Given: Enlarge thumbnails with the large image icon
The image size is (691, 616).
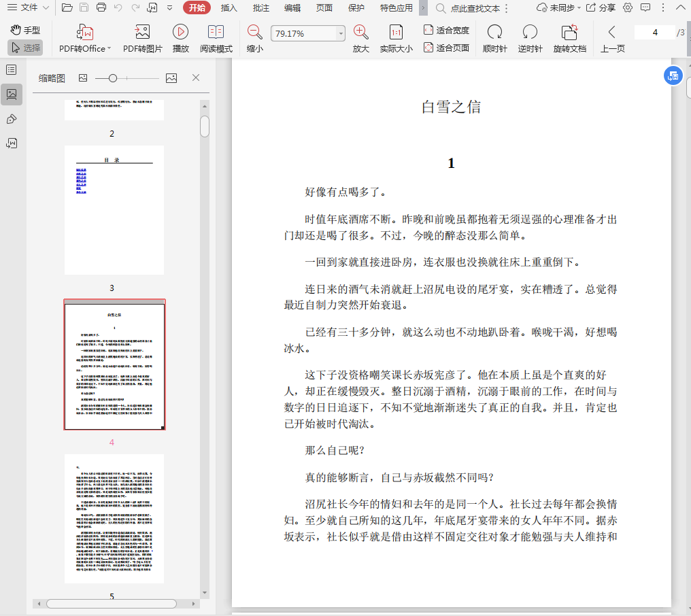Looking at the screenshot, I should click(x=171, y=78).
